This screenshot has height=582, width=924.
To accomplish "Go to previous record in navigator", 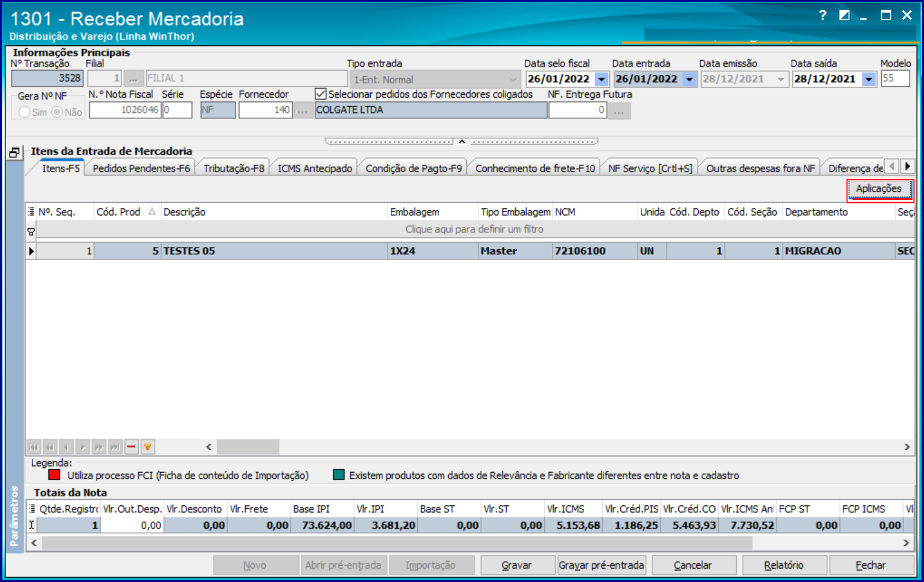I will click(66, 447).
